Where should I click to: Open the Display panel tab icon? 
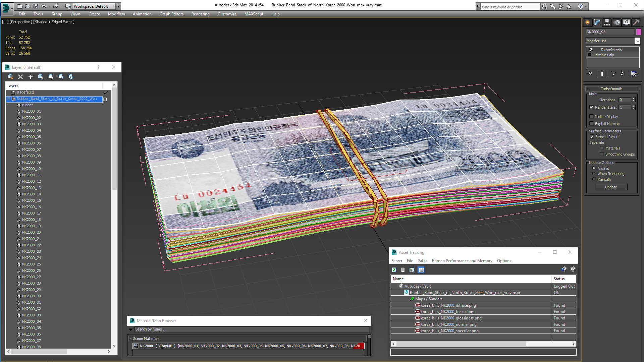(626, 22)
